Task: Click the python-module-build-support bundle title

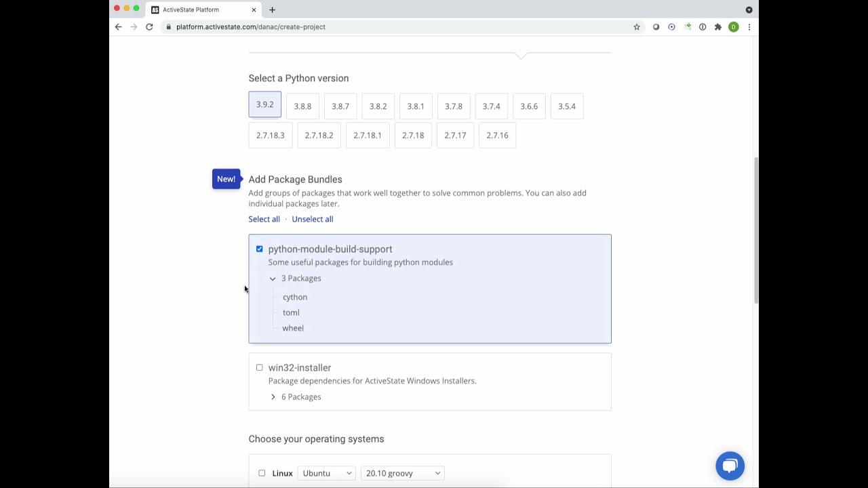Action: pos(330,249)
